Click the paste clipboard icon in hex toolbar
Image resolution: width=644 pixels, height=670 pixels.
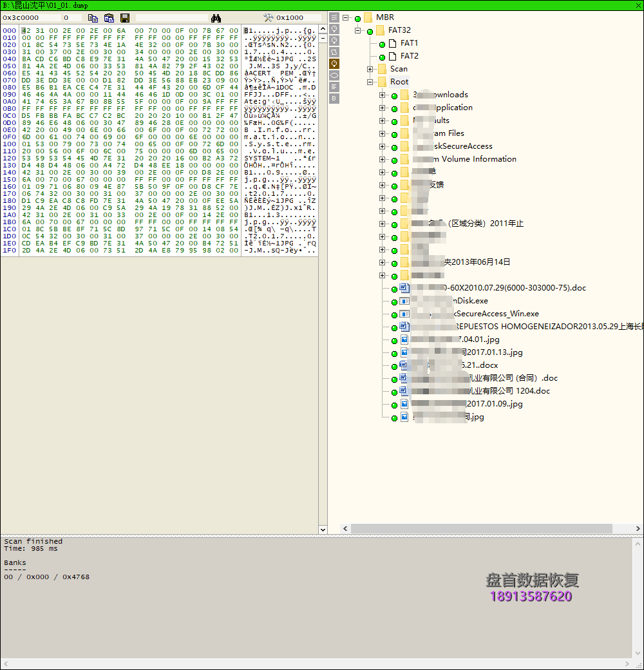pyautogui.click(x=109, y=18)
